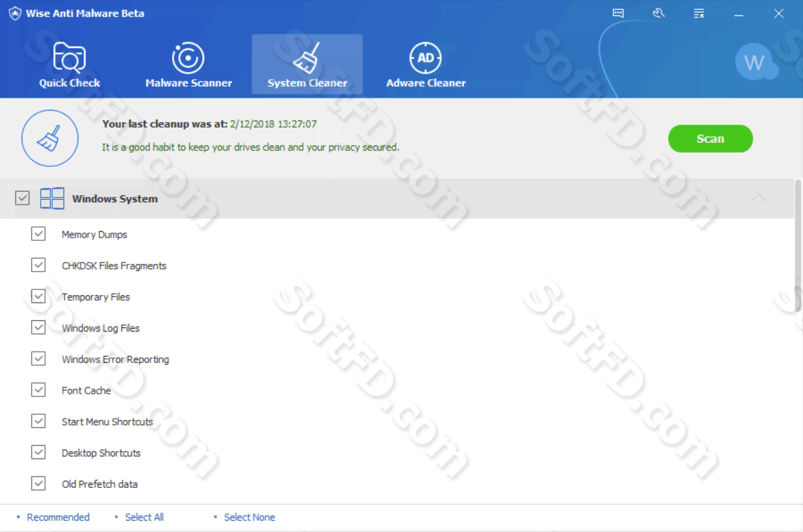Go to the Adware Cleaner tab
This screenshot has height=532, width=803.
point(426,64)
